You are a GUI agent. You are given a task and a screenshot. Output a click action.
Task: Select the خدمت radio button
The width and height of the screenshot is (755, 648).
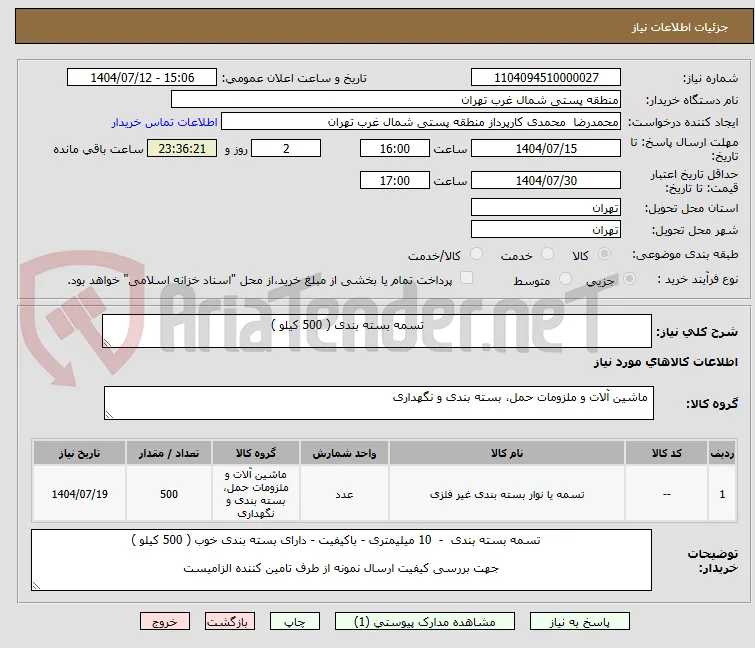pyautogui.click(x=547, y=254)
